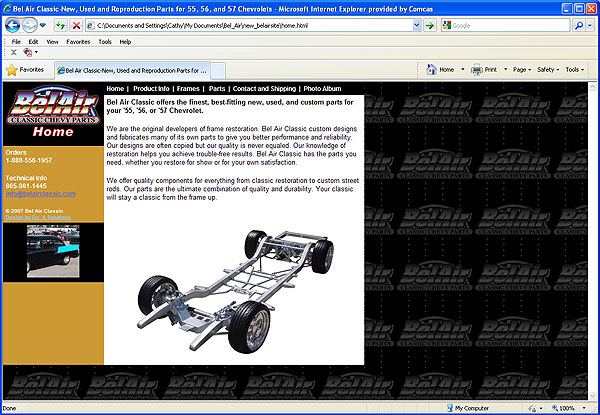Open the Help menu
The image size is (600, 415).
tap(125, 42)
